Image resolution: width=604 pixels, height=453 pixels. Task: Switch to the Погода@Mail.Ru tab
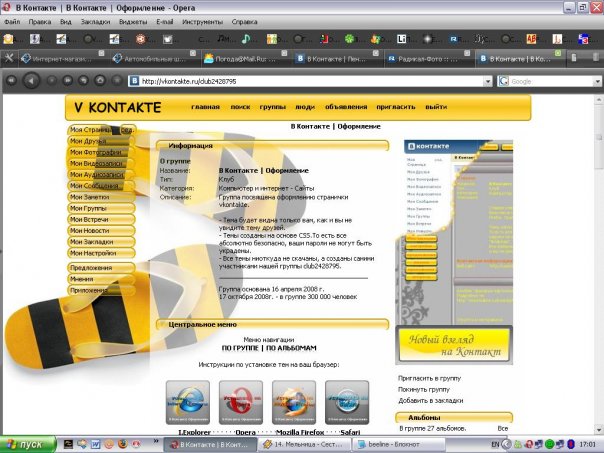click(x=245, y=59)
